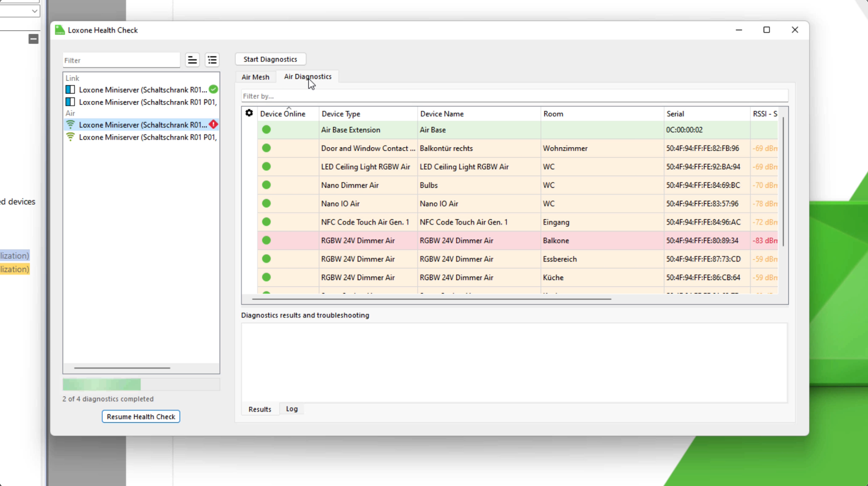Click the online status dot for Air Base Extension
The width and height of the screenshot is (868, 486).
pyautogui.click(x=267, y=130)
